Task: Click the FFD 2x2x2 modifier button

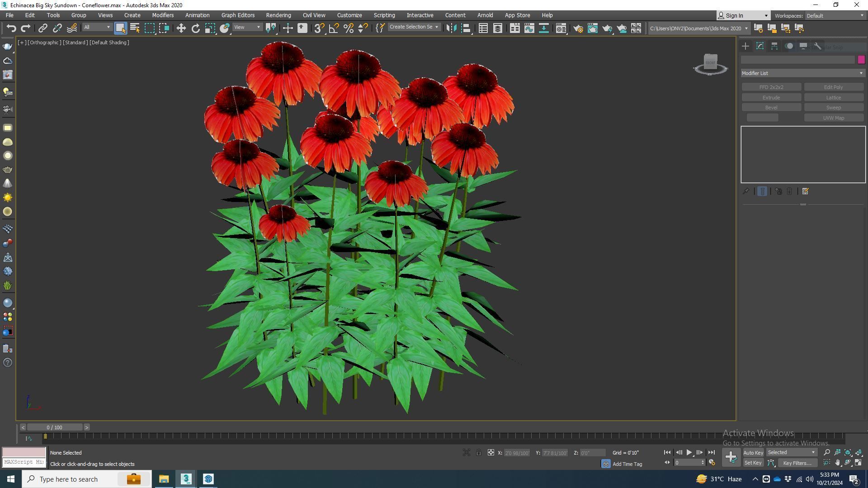Action: pyautogui.click(x=771, y=87)
